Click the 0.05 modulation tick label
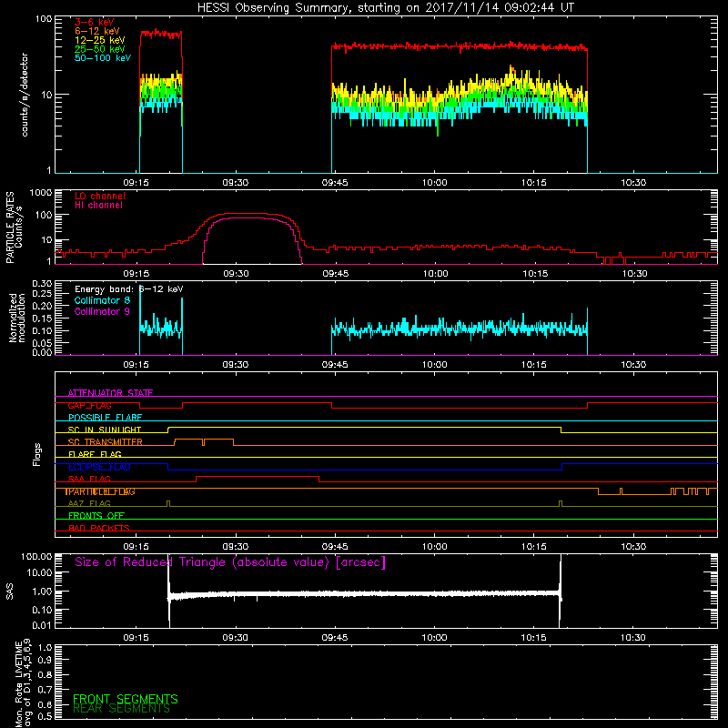This screenshot has width=728, height=728. [x=42, y=343]
